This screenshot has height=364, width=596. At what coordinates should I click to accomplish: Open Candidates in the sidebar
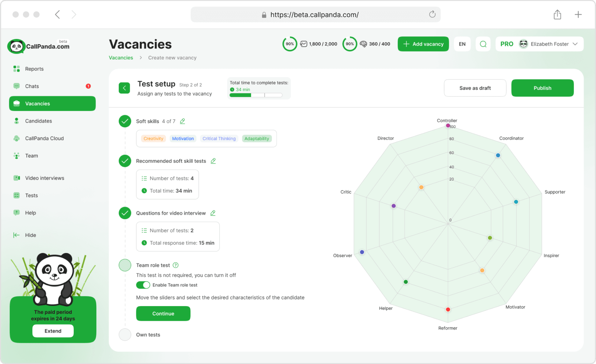38,121
